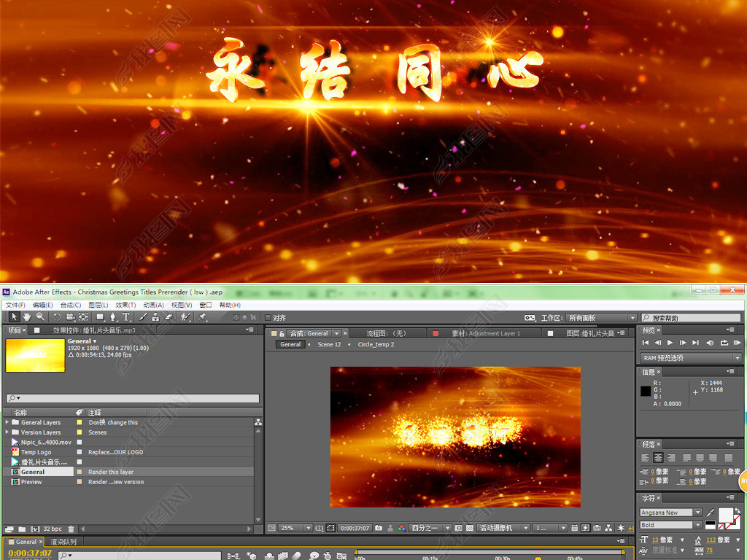This screenshot has width=747, height=560.
Task: Open the 25% magnification dropdown
Action: [295, 528]
